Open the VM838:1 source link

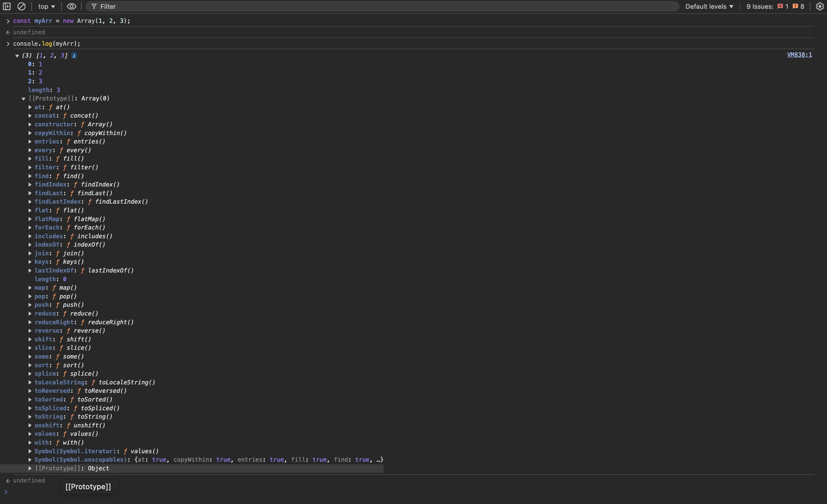point(799,55)
